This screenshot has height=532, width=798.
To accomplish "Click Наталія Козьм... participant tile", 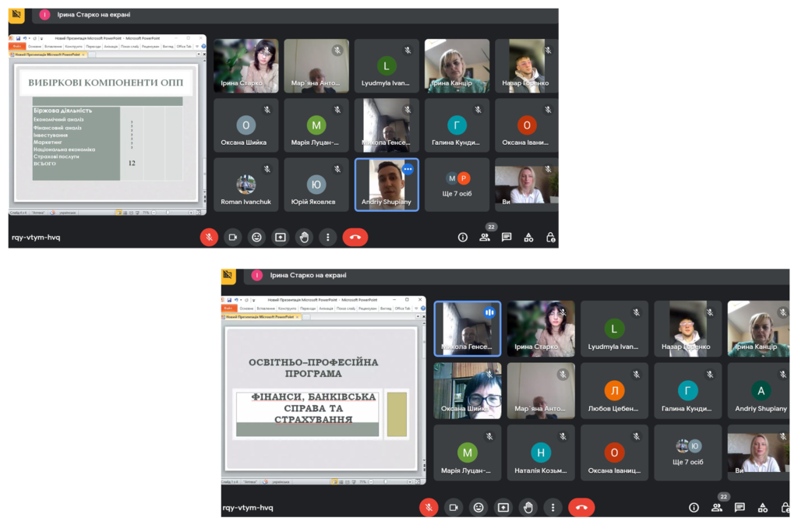I will (x=541, y=453).
